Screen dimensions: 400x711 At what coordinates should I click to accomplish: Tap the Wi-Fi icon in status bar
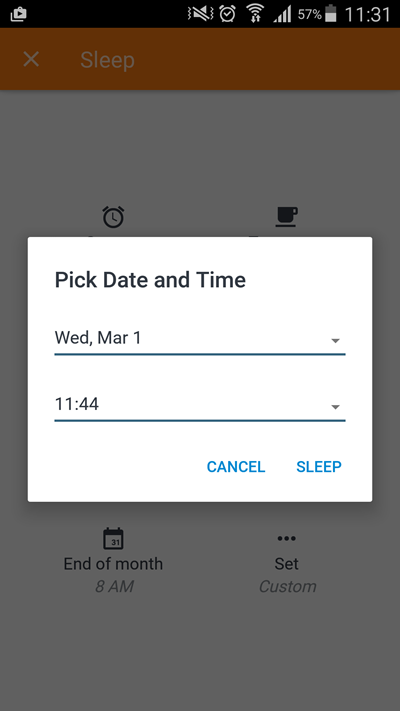coord(255,14)
